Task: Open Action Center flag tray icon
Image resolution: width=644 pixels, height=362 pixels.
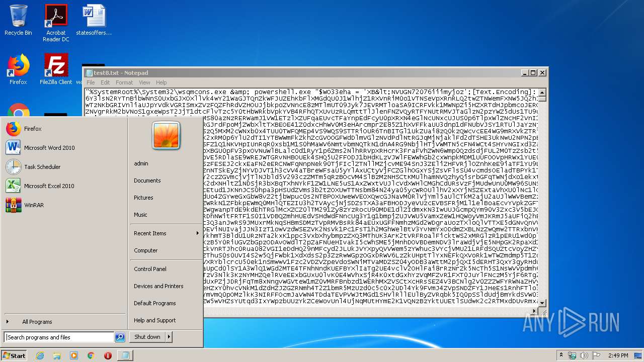Action: 596,355
